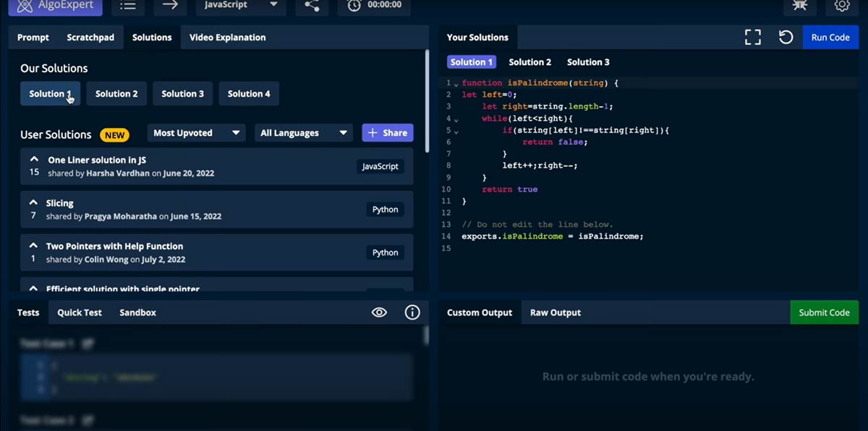Click the bug report icon

pos(799,7)
